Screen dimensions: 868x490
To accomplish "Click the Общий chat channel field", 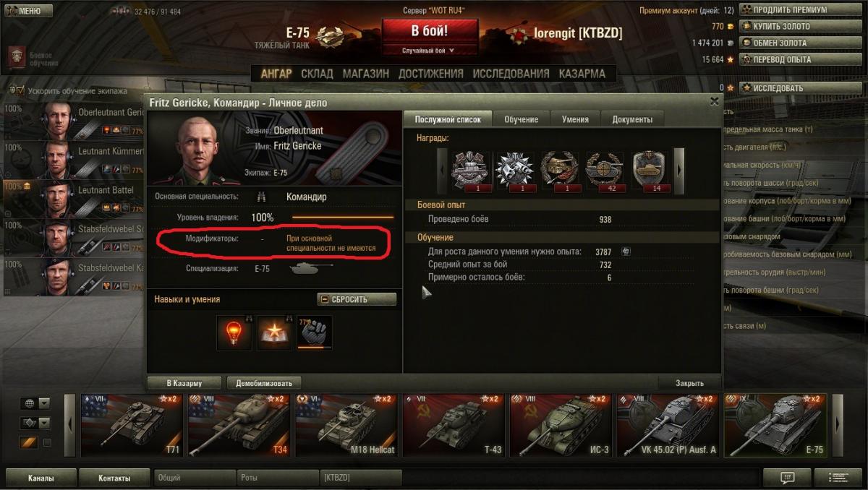I will (195, 478).
